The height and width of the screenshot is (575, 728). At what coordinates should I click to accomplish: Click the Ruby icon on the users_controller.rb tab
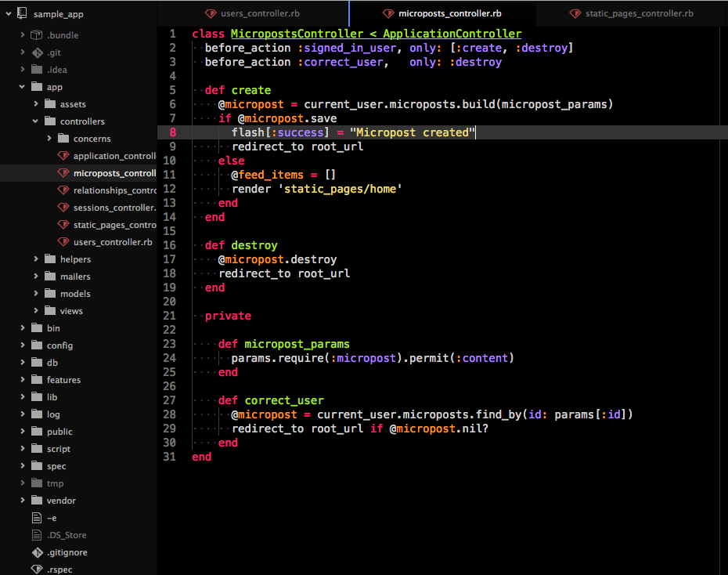click(210, 13)
